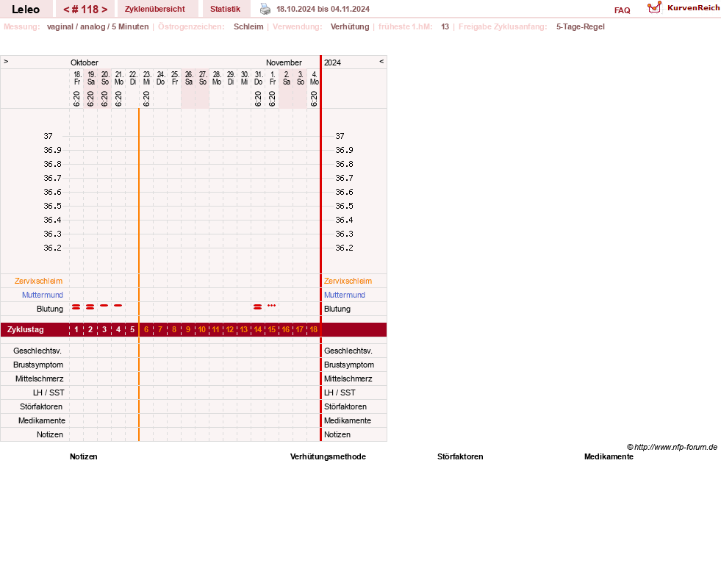721x588 pixels.
Task: Click the left Mittelschmerz row label
Action: (39, 379)
